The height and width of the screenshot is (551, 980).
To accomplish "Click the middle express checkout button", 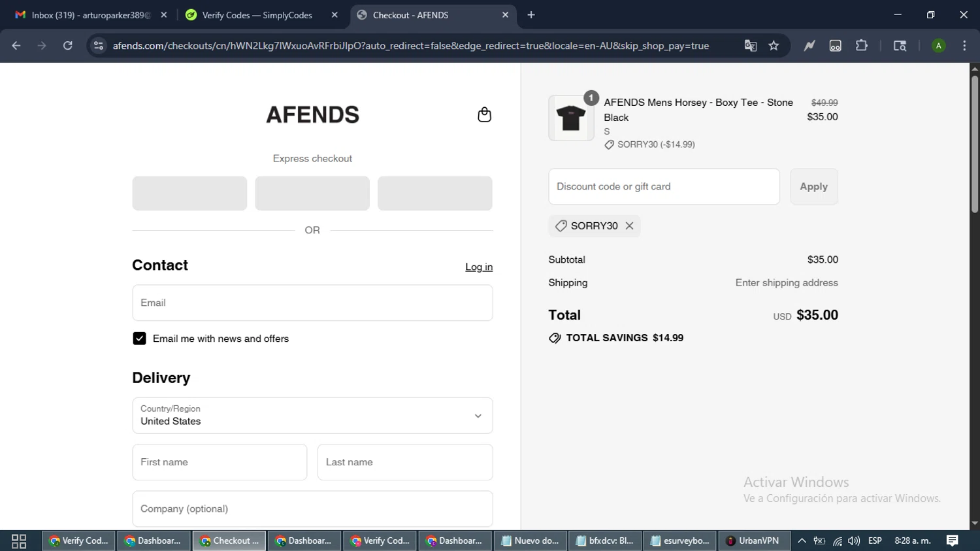I will [312, 193].
